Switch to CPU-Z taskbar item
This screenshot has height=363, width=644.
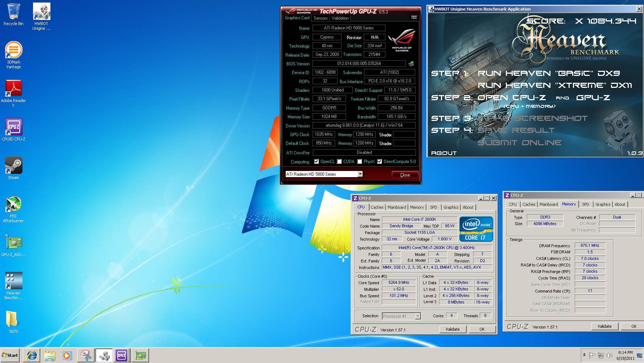click(121, 355)
